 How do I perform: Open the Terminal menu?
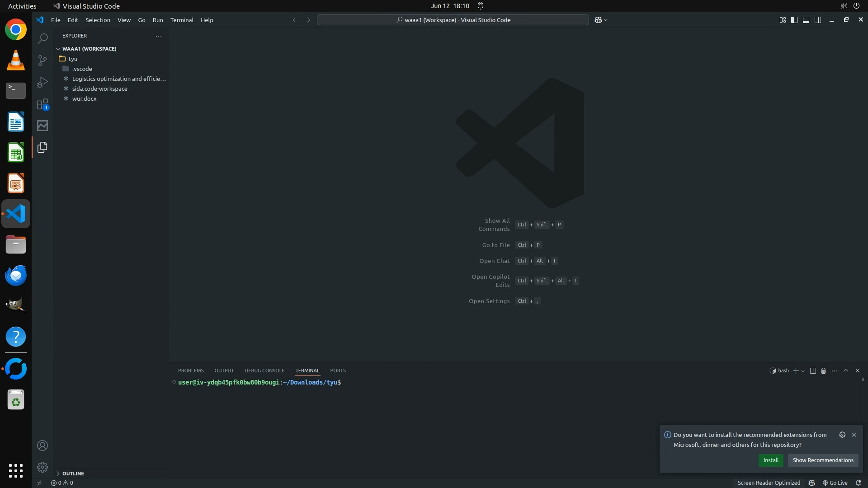coord(182,20)
